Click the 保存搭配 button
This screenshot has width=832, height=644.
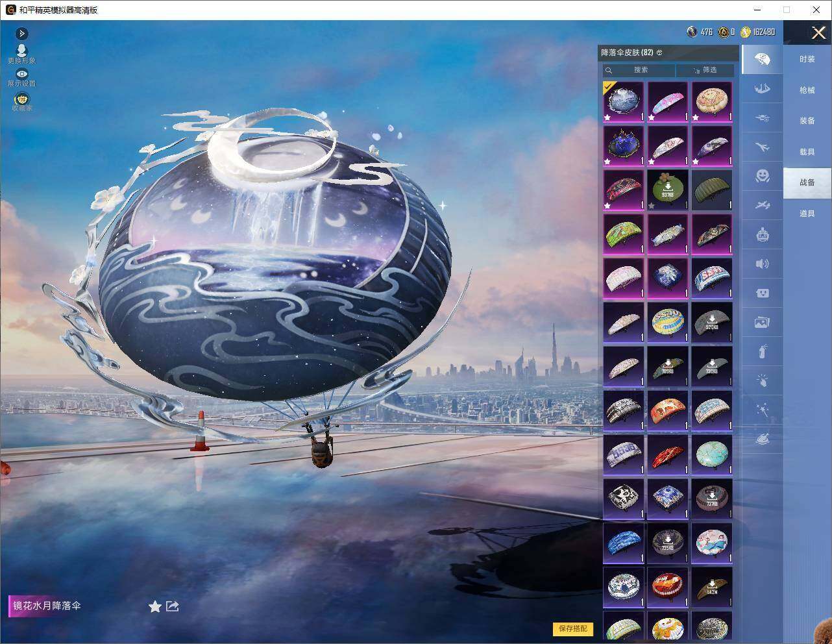point(573,628)
